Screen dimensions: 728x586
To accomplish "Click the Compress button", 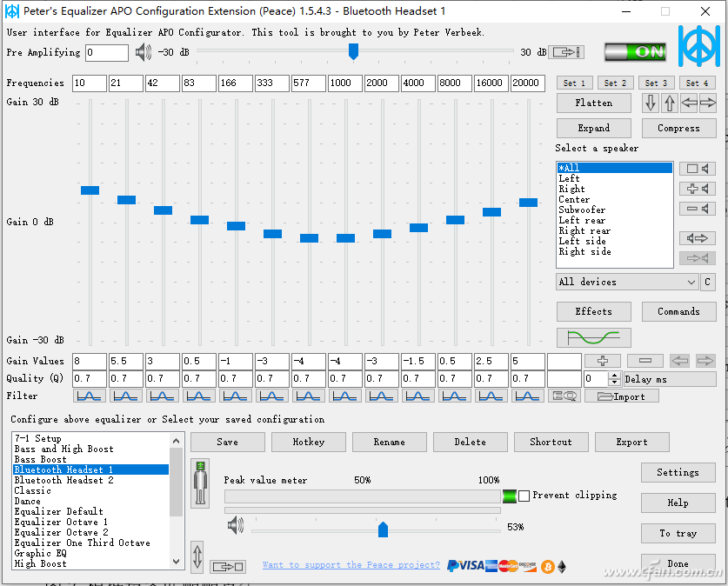I will (678, 128).
